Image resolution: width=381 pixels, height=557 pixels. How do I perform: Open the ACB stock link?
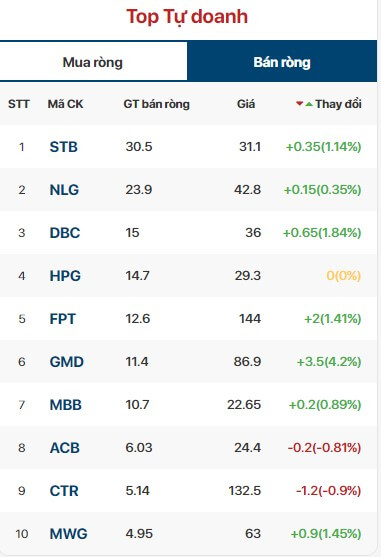[x=65, y=448]
